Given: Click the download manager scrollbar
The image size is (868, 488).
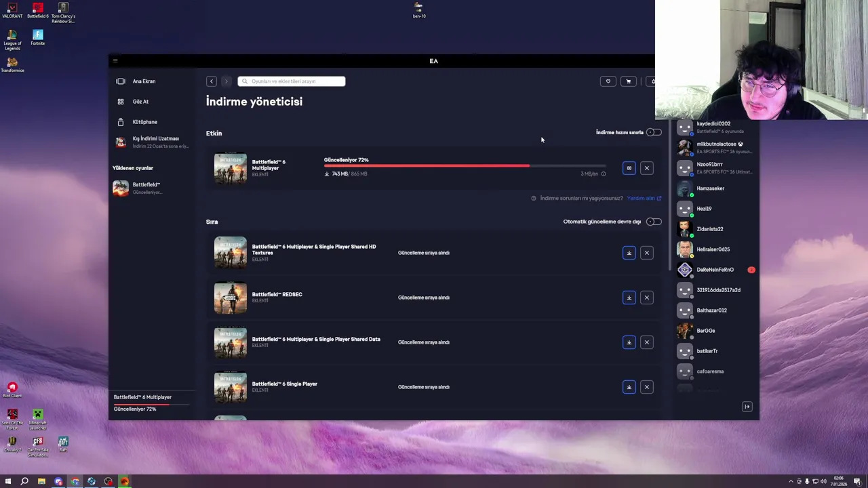Looking at the screenshot, I should tap(670, 197).
